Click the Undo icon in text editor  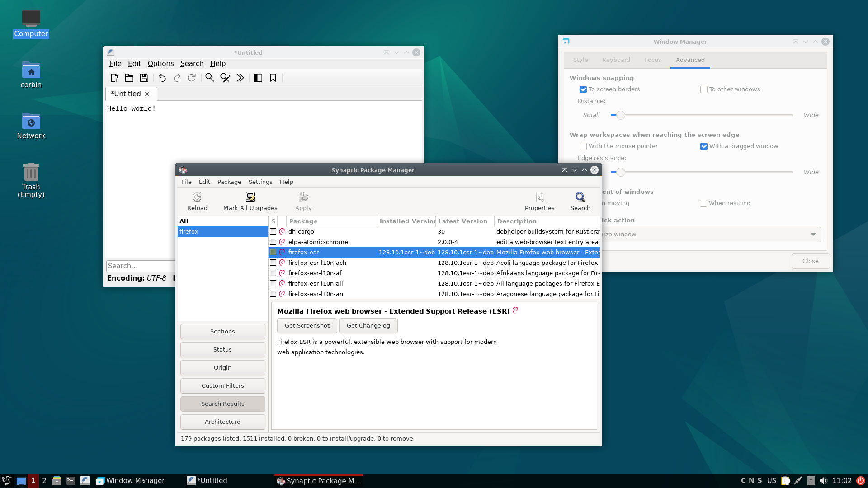pyautogui.click(x=162, y=78)
